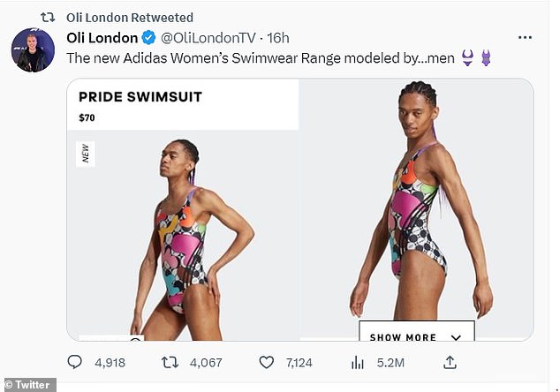Screen dimensions: 560x392
Task: Click the 16h timestamp
Action: click(279, 38)
